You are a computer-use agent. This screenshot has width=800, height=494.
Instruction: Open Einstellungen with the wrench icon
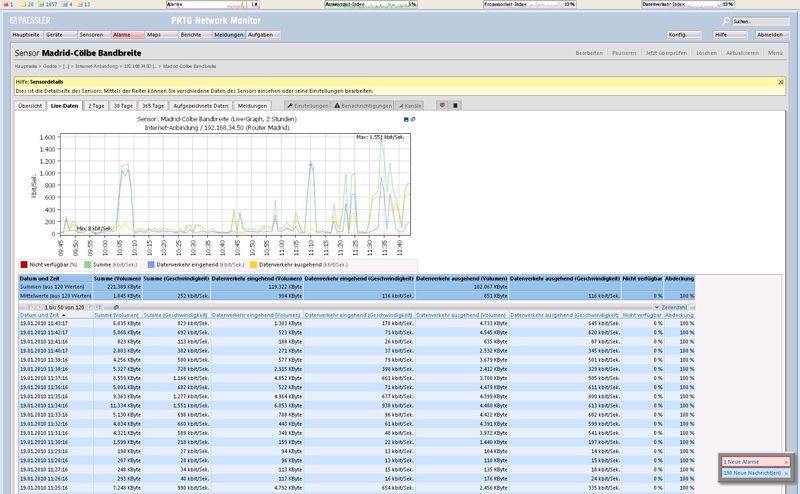tap(308, 105)
